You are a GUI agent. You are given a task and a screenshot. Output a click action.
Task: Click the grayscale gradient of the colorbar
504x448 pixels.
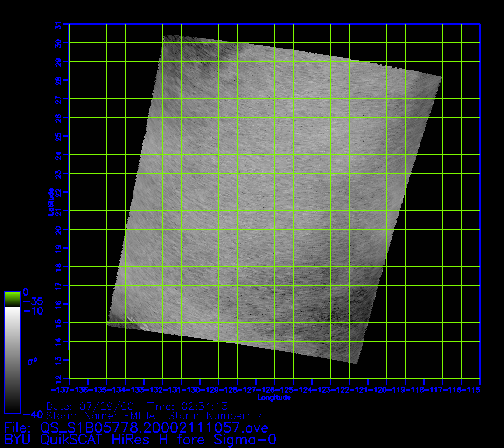coord(12,359)
